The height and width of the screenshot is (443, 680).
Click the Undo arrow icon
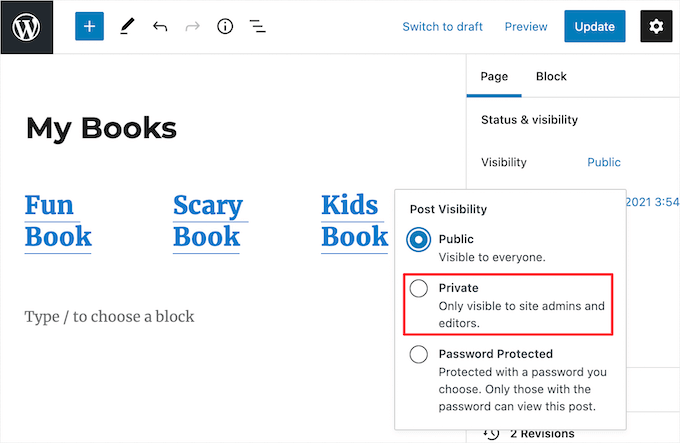[160, 27]
